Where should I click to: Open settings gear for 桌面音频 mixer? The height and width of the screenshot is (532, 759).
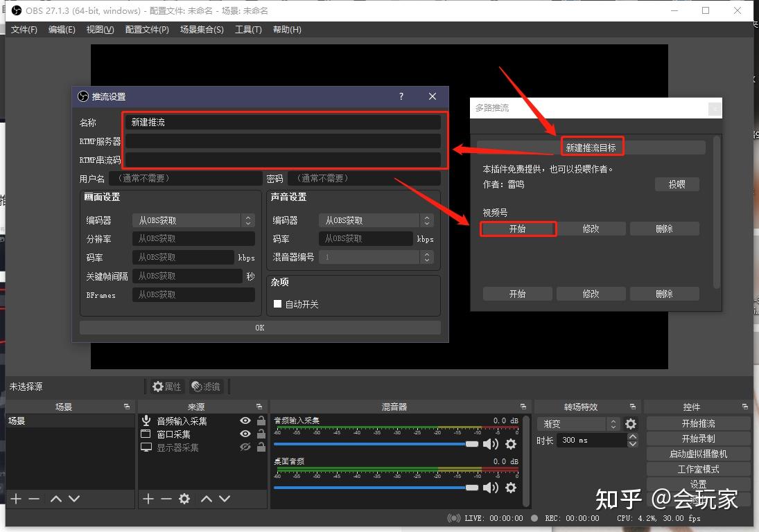coord(511,487)
